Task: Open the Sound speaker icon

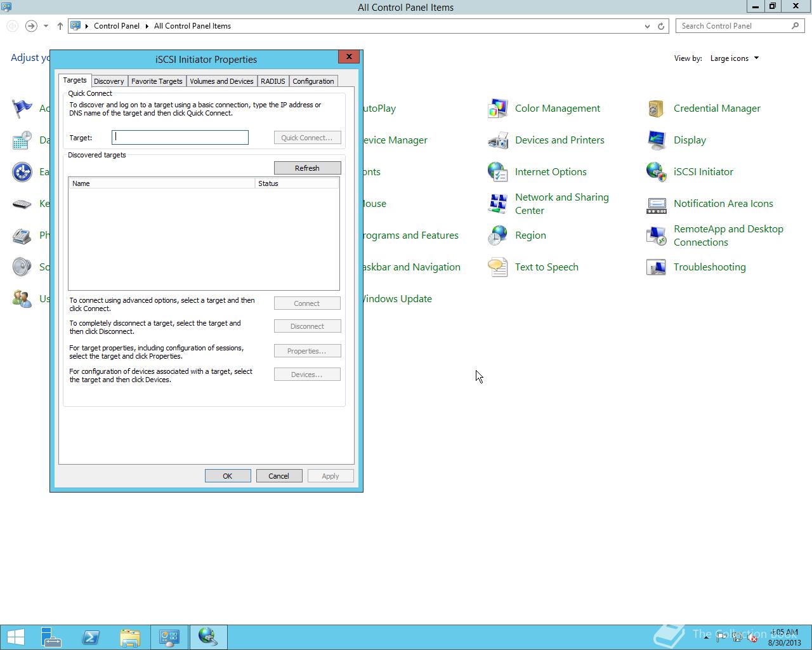Action: point(22,267)
